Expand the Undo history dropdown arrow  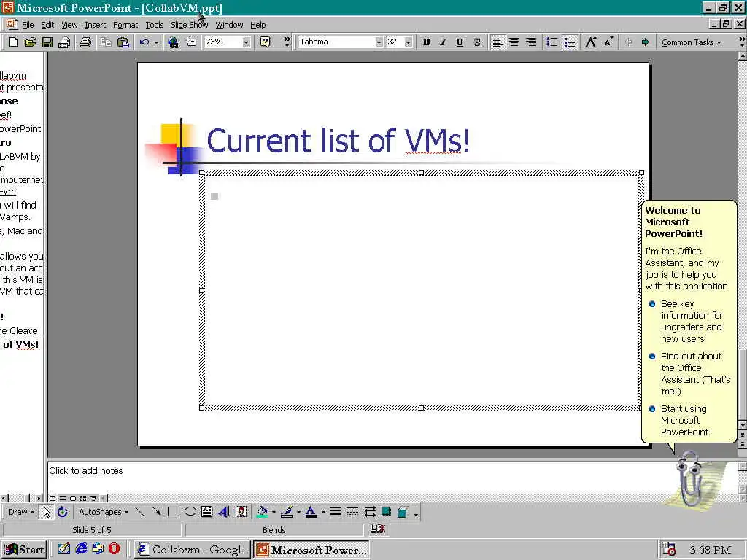coord(156,42)
